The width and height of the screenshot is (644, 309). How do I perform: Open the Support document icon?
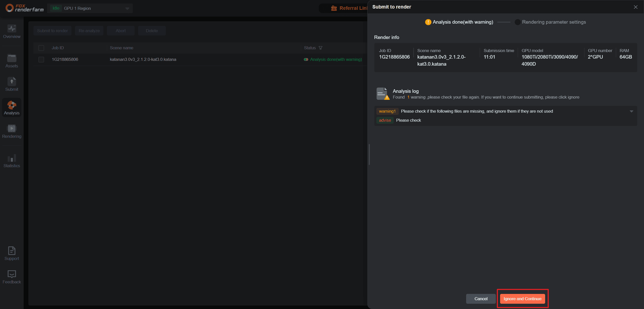point(12,251)
